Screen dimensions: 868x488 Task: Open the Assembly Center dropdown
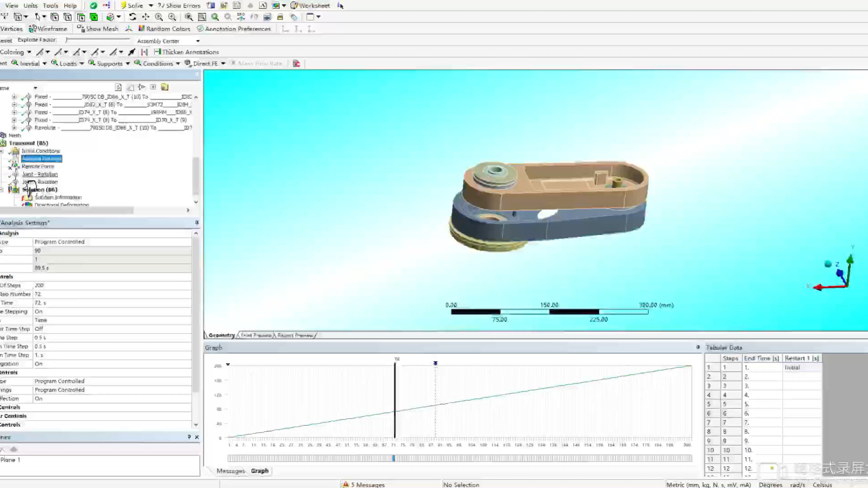(x=198, y=41)
